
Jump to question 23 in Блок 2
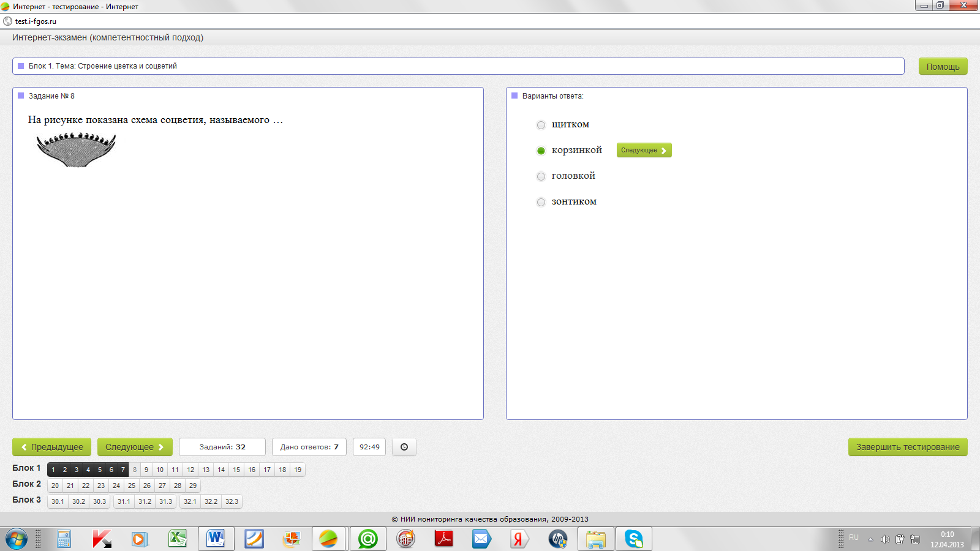pos(101,485)
